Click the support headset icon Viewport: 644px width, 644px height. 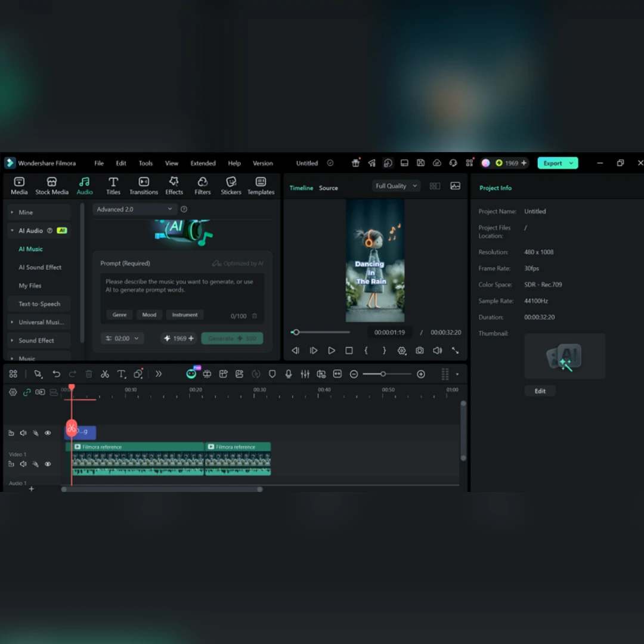453,163
